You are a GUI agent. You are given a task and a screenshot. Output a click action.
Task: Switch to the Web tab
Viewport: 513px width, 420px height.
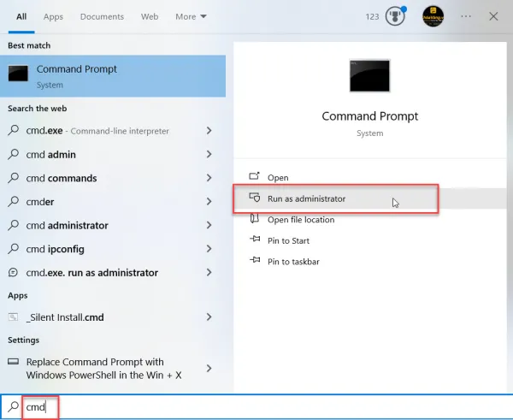pos(150,16)
